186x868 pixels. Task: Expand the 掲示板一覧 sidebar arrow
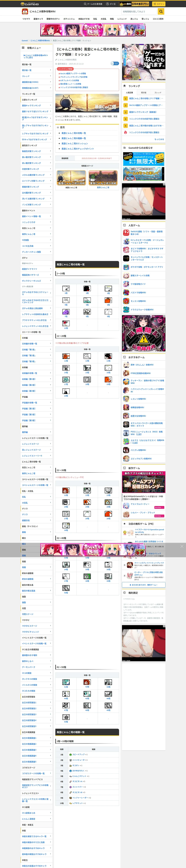51,70
